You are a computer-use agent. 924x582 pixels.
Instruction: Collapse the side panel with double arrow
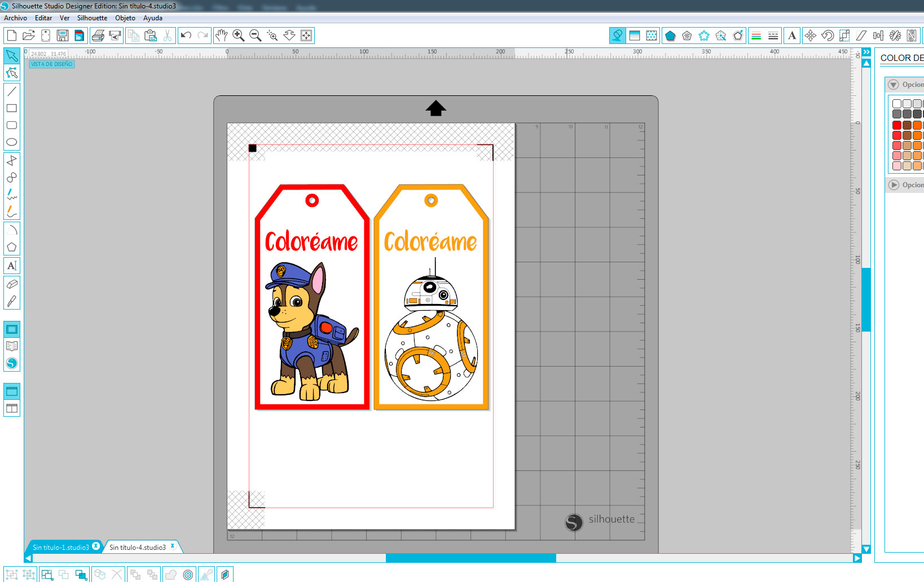tap(866, 52)
